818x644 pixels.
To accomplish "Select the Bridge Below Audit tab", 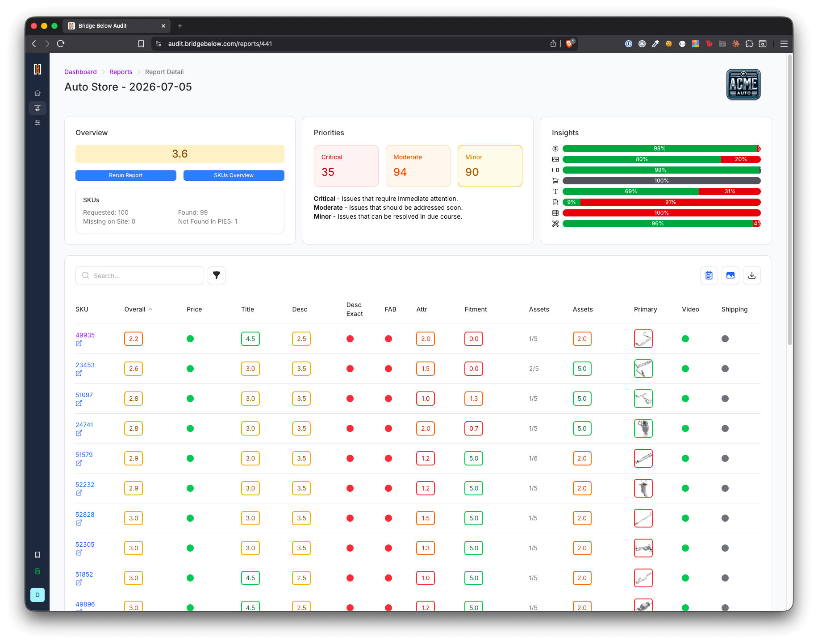I will coord(117,26).
